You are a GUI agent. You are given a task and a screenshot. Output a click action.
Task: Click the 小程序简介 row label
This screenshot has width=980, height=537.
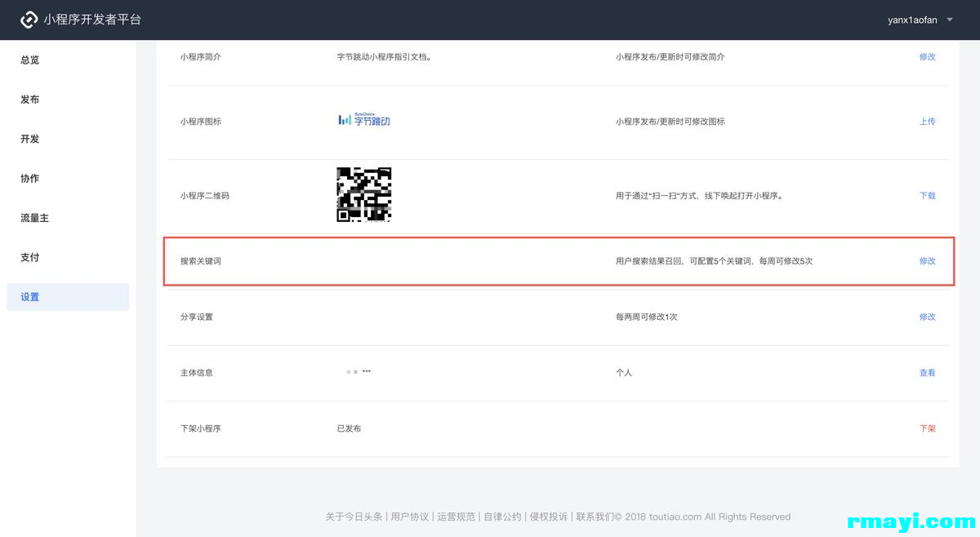(x=200, y=57)
